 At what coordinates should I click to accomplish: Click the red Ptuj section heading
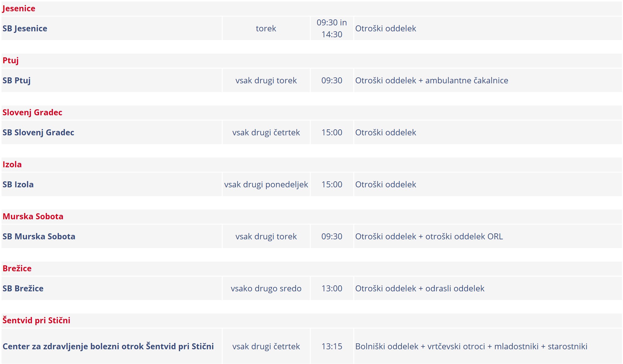pos(11,60)
